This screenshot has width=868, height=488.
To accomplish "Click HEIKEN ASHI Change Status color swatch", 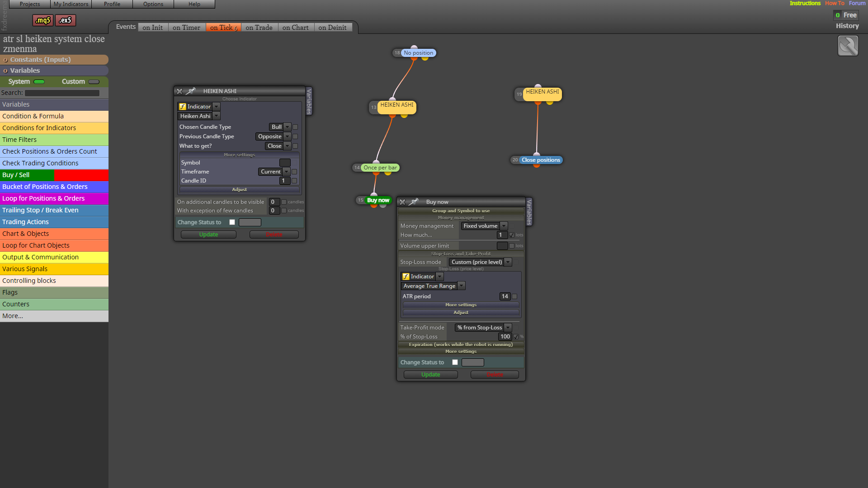I will (250, 222).
